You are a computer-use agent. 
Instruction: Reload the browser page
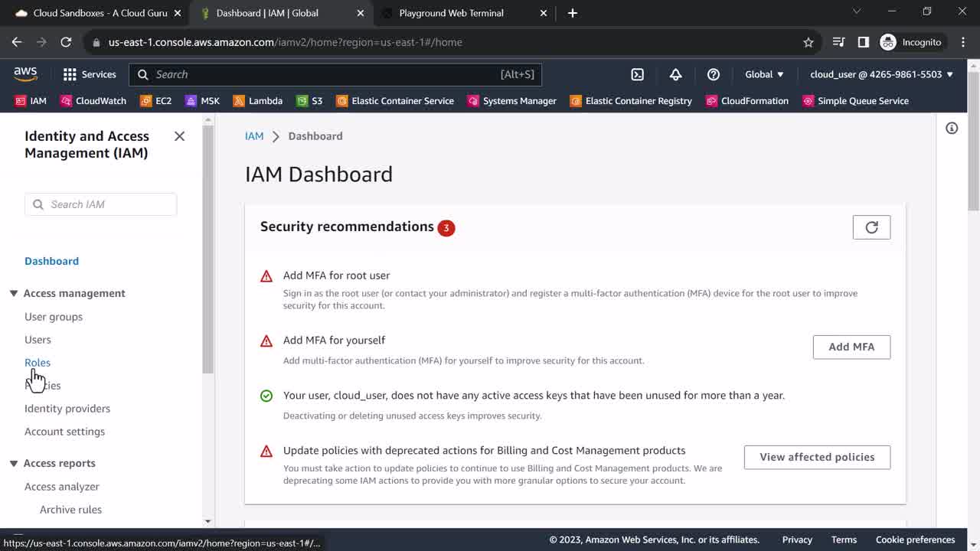click(x=66, y=42)
